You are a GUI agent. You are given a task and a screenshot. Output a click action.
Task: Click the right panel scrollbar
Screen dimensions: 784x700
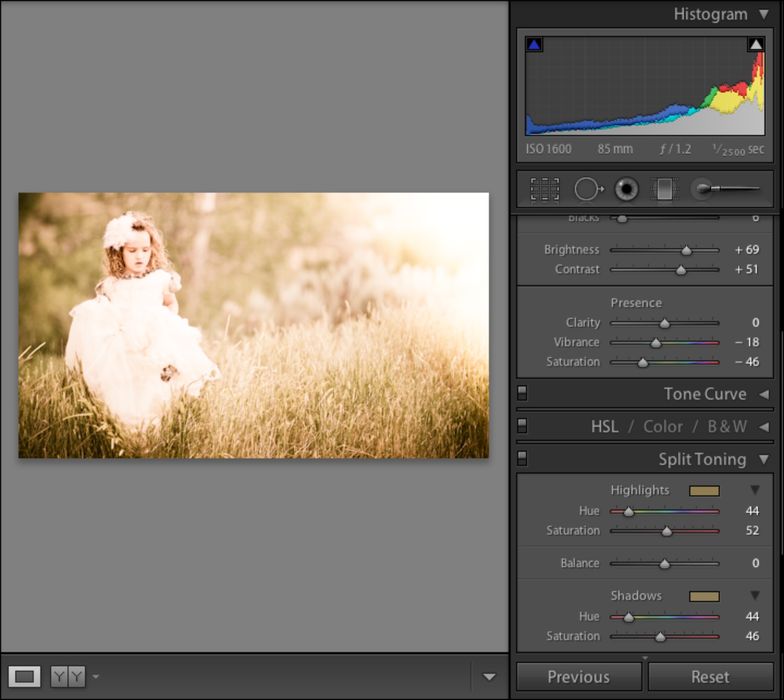pyautogui.click(x=782, y=443)
